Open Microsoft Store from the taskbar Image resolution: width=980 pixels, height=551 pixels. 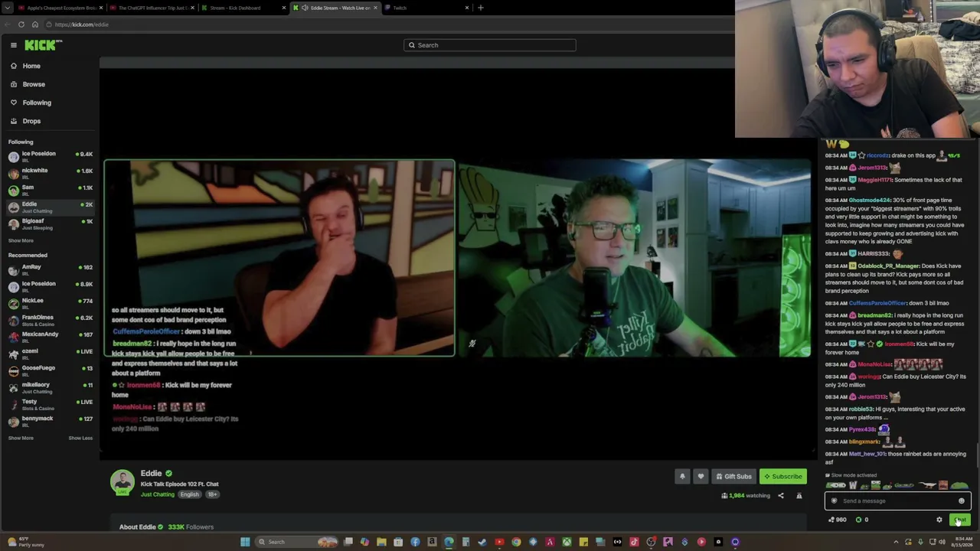(398, 542)
